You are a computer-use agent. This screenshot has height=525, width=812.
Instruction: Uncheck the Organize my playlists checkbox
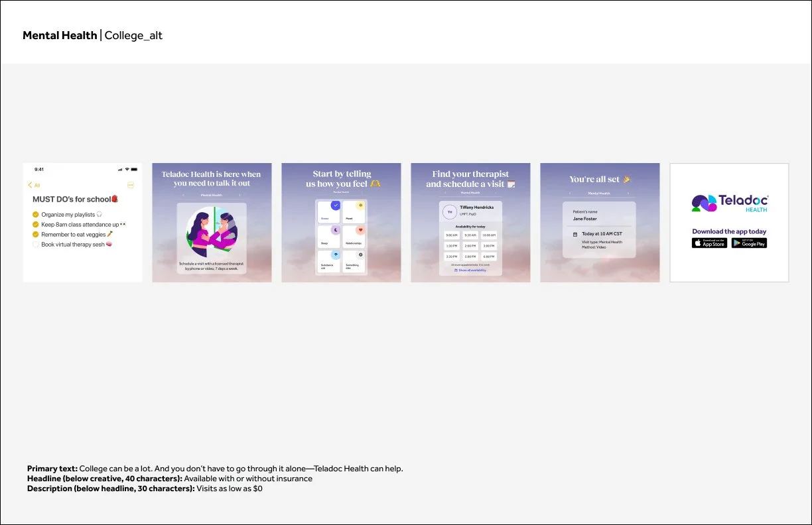[36, 215]
